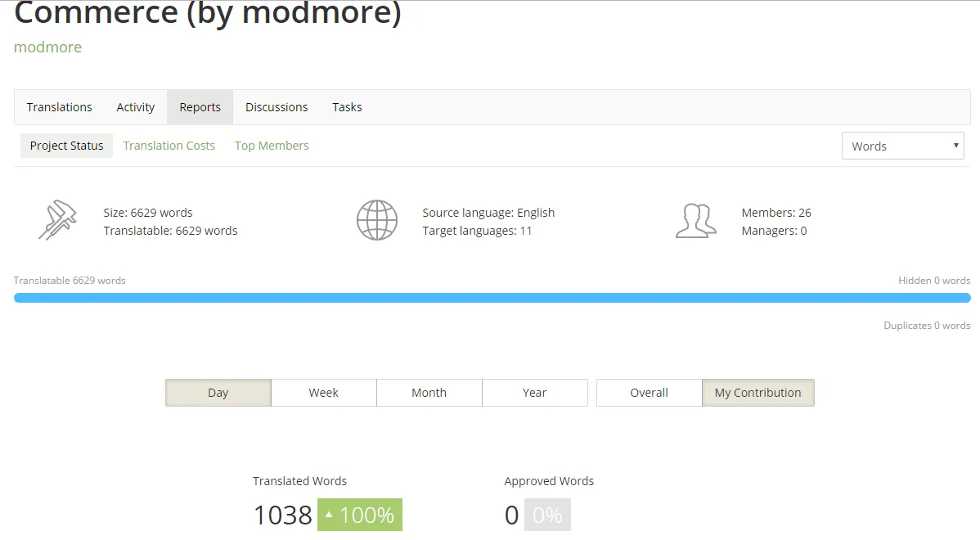Viewport: 980px width, 540px height.
Task: Click 'Translatable: 6629 words' stat line
Action: click(x=171, y=231)
